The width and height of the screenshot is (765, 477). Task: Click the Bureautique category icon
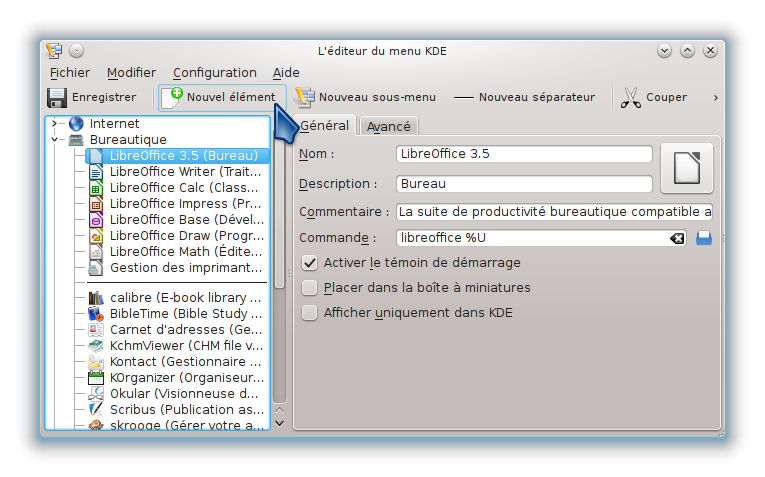coord(76,140)
